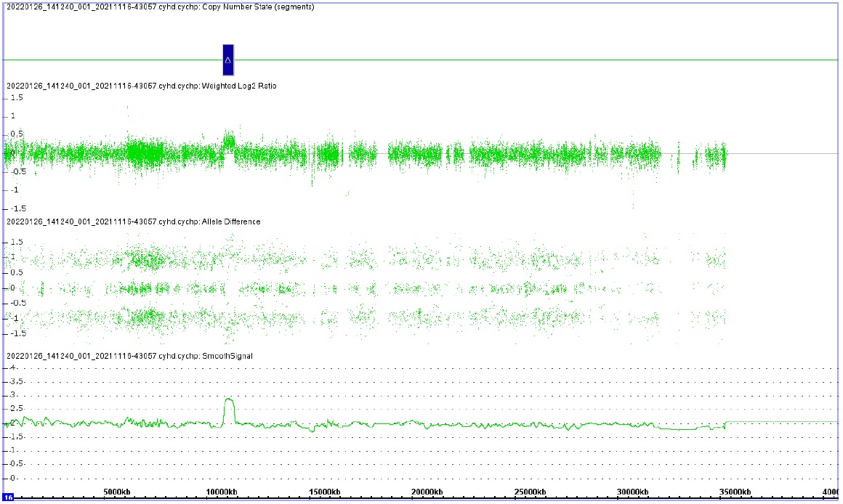Click the SmoothSignal dip near 15000kb
Viewport: 843px width, 504px height.
312,430
